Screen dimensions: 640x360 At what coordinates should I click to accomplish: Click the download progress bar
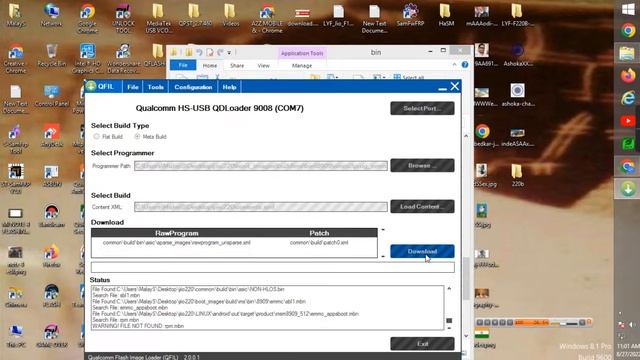tap(272, 267)
